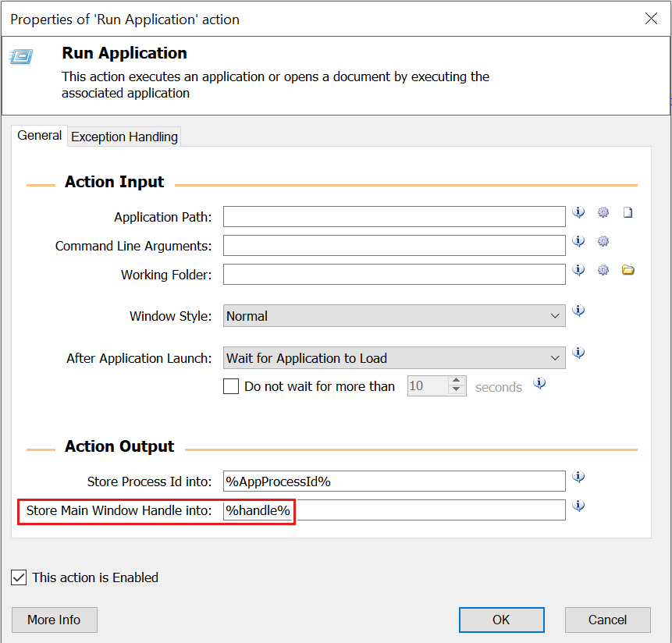Open the After Application Launch dropdown
Screen dimensions: 672x643
pos(394,357)
